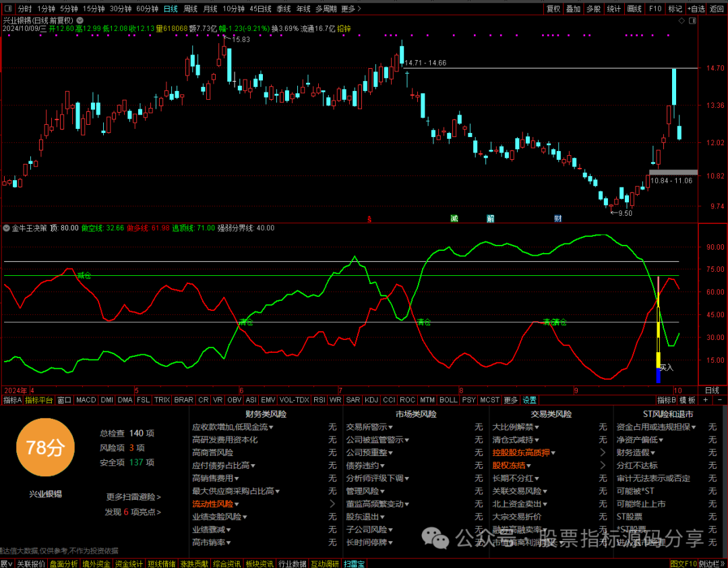
Task: Switch to the 周线 weekly period
Action: 190,9
